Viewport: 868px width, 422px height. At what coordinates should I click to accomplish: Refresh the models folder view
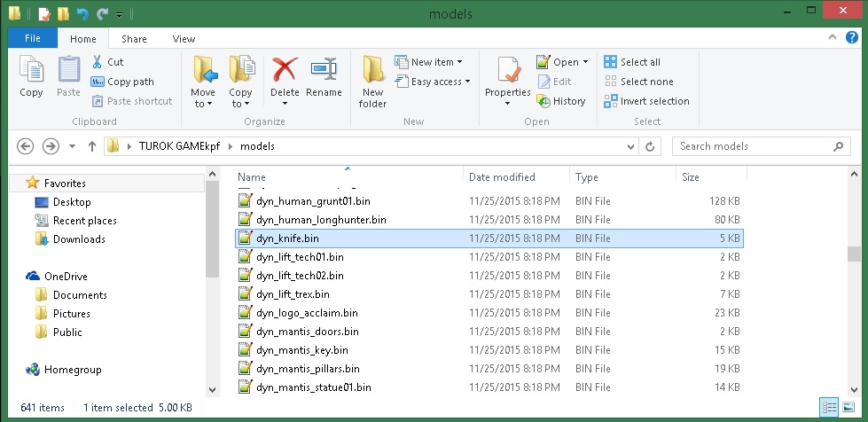pyautogui.click(x=651, y=146)
